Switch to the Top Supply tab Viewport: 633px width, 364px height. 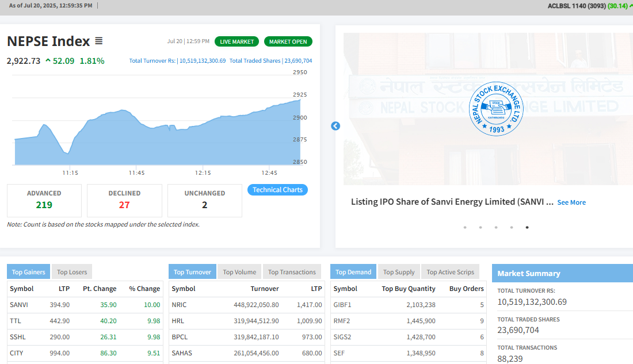[x=399, y=272]
